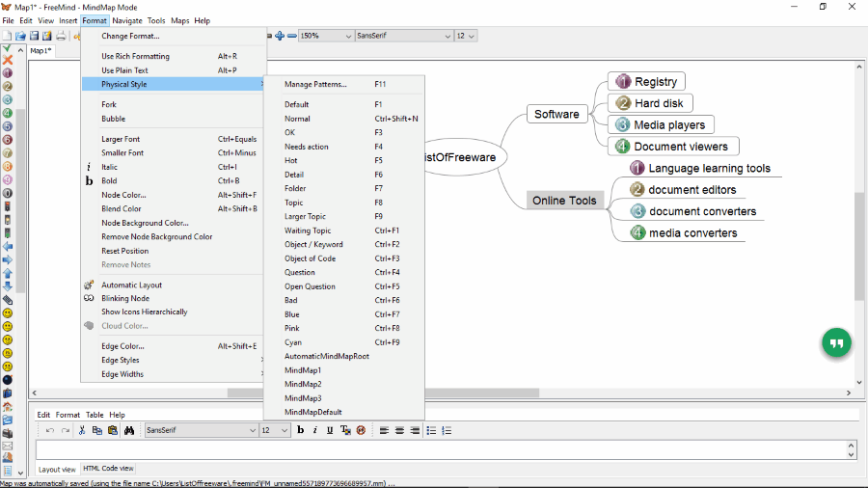Click the New map toolbar icon
Screen dimensions: 868x488
pos(7,36)
